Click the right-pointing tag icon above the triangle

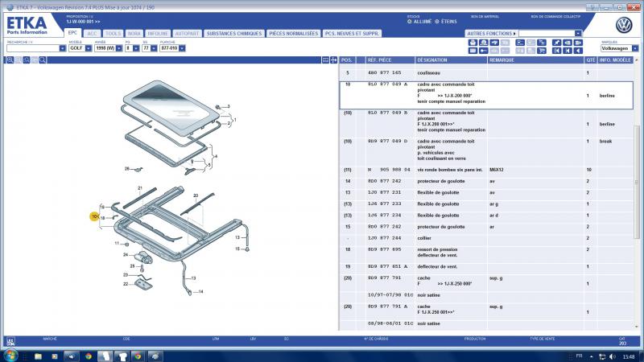click(578, 43)
